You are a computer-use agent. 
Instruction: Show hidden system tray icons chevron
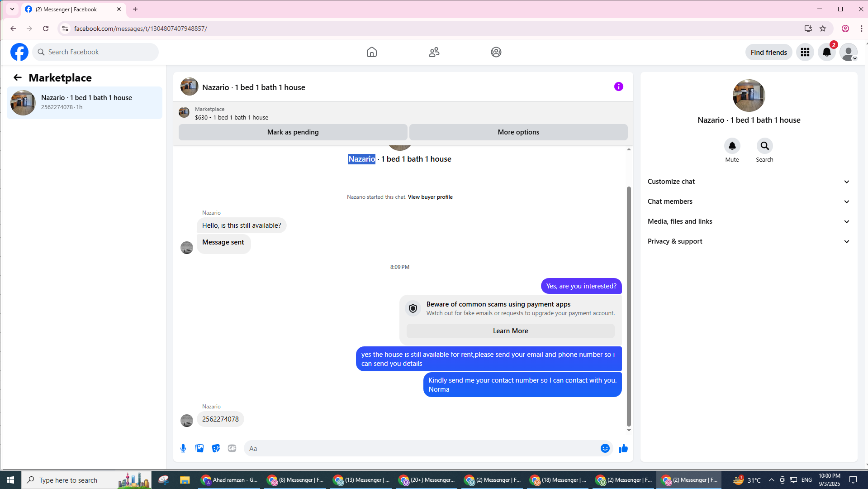click(x=772, y=480)
